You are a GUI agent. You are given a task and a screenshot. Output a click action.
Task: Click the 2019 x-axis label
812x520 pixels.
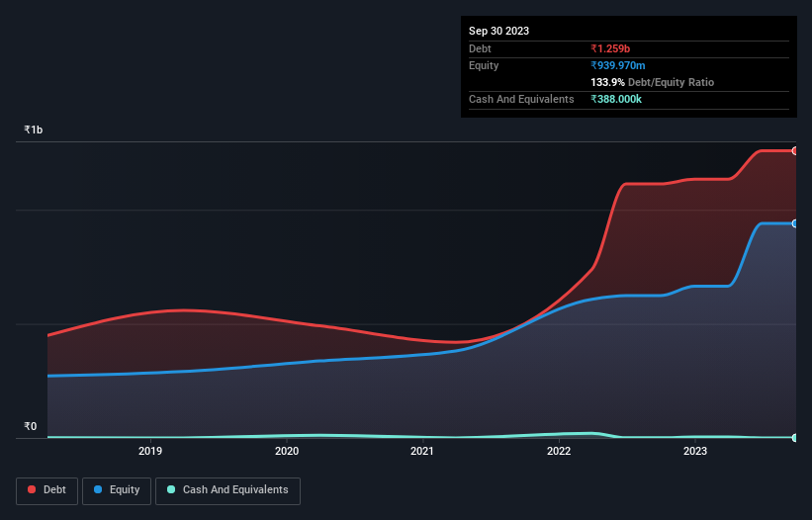pyautogui.click(x=150, y=451)
